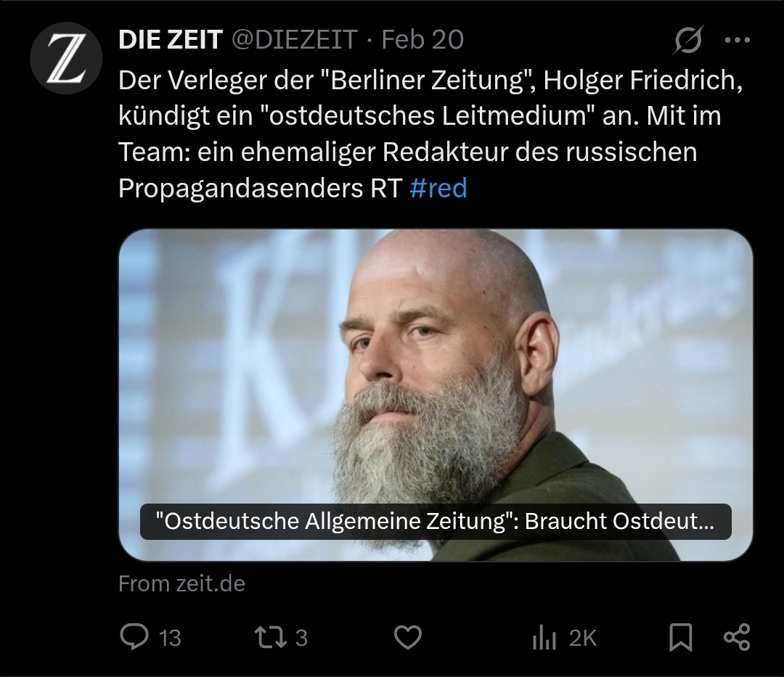Click the reply speech bubble icon
The width and height of the screenshot is (784, 677).
[134, 637]
